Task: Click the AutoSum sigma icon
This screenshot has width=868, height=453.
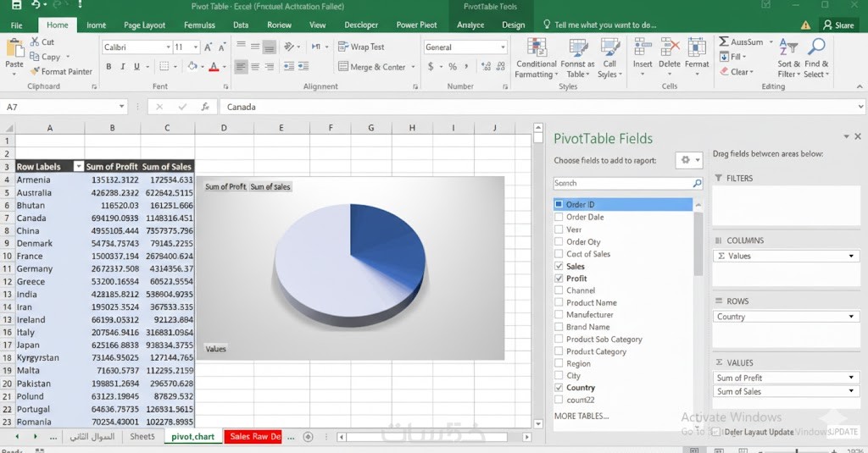Action: pyautogui.click(x=724, y=42)
